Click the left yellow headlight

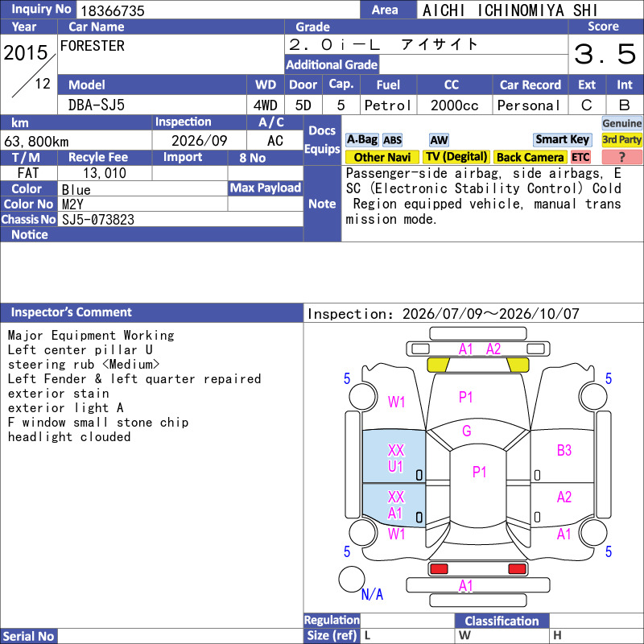[x=438, y=365]
